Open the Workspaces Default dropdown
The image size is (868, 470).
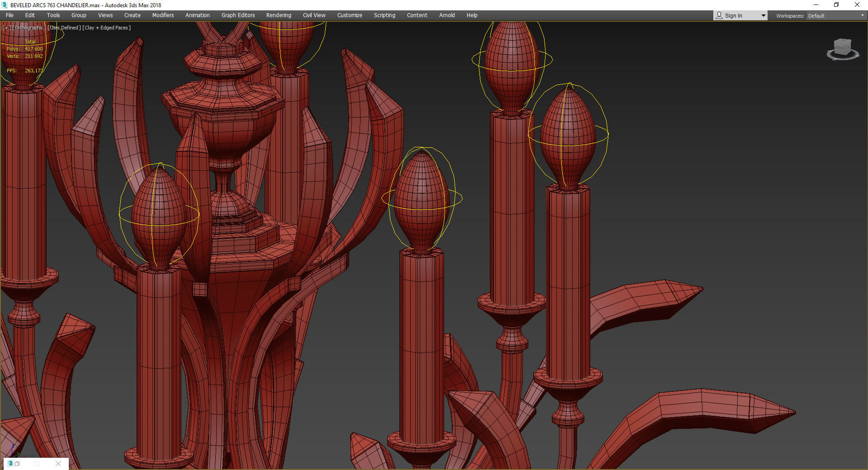point(836,16)
